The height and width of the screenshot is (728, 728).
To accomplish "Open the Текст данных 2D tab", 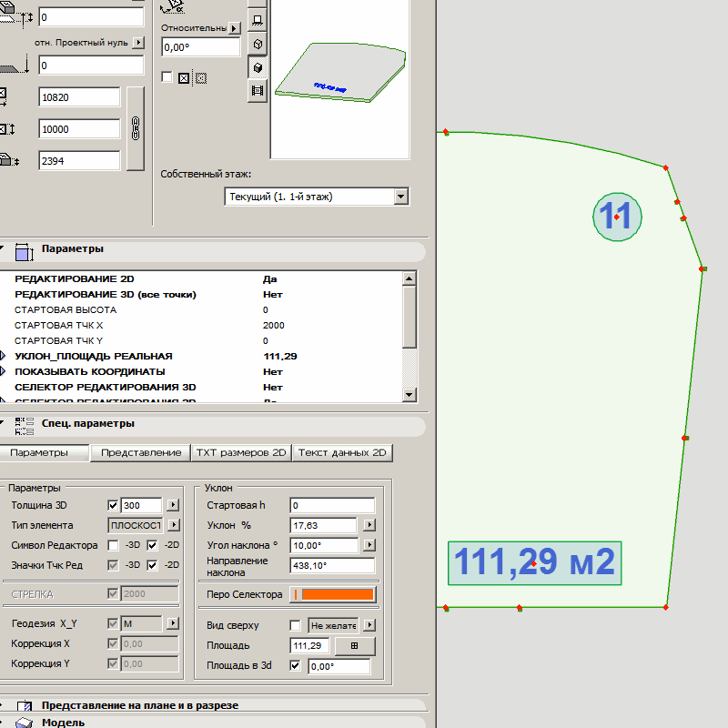I will (342, 452).
